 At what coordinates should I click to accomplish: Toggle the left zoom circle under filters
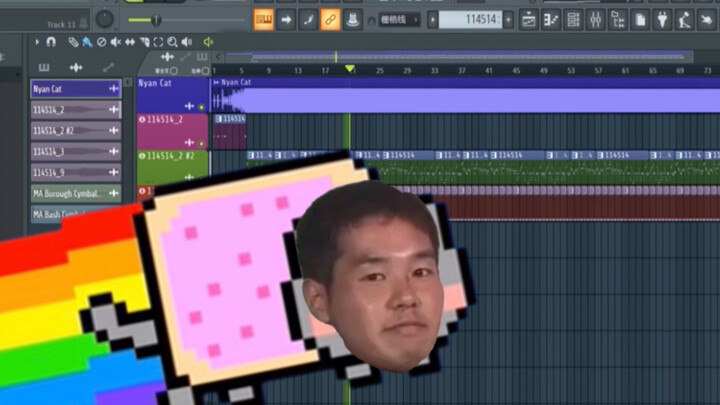(174, 71)
